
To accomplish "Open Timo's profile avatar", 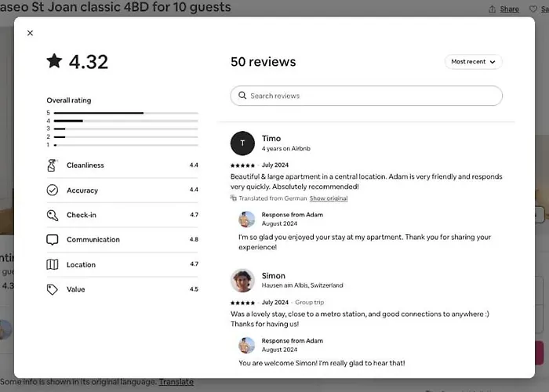I will 242,143.
